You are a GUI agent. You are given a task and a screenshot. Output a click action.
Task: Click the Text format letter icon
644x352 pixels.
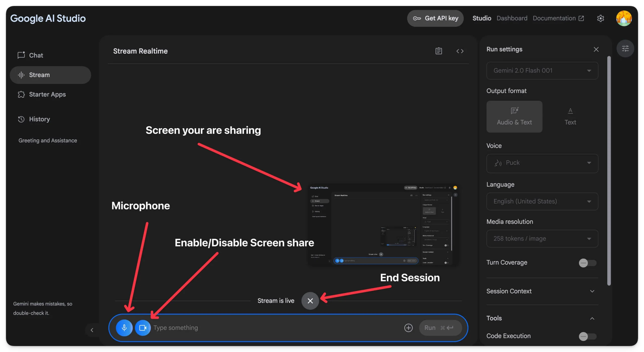pos(570,111)
